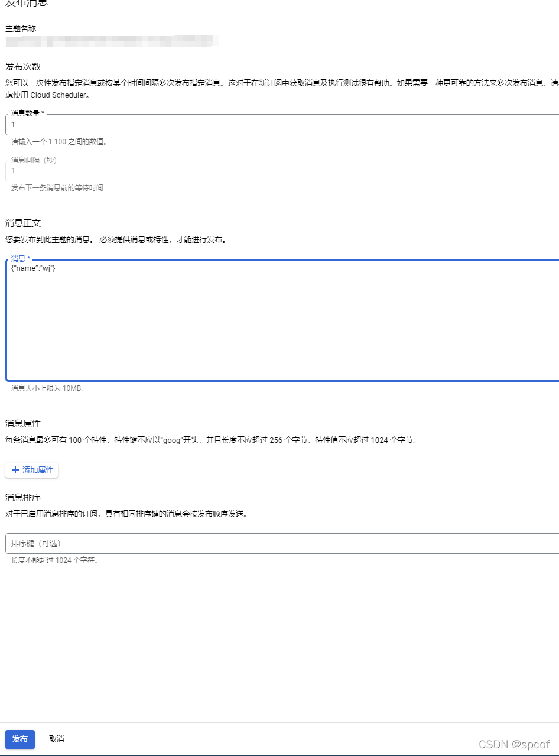Click the 消息正文 section heading
This screenshot has height=756, width=559.
(22, 223)
